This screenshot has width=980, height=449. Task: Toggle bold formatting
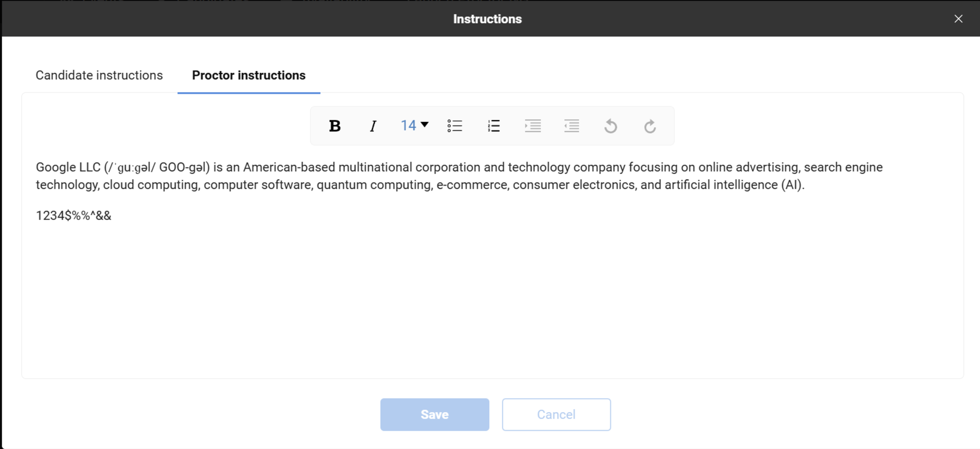pyautogui.click(x=334, y=126)
